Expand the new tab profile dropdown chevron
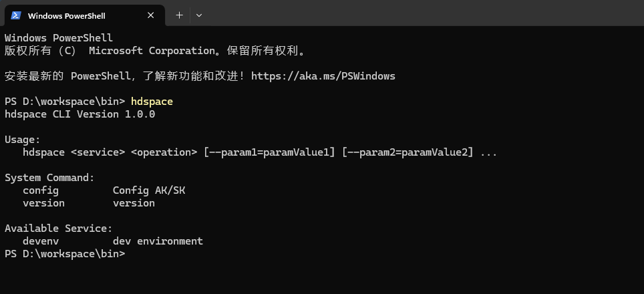Screen dimensions: 644x294 click(x=199, y=15)
